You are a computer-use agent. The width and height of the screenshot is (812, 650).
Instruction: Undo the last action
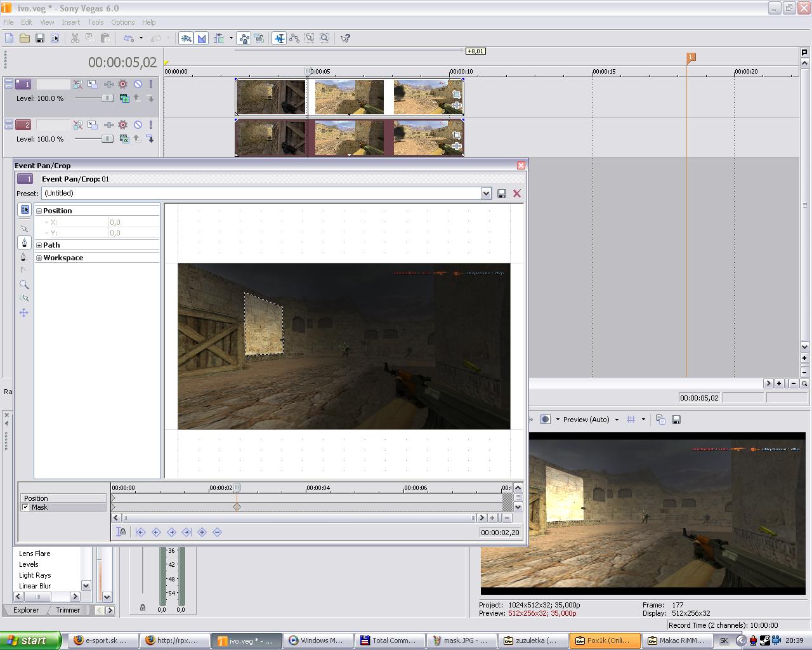pyautogui.click(x=129, y=38)
